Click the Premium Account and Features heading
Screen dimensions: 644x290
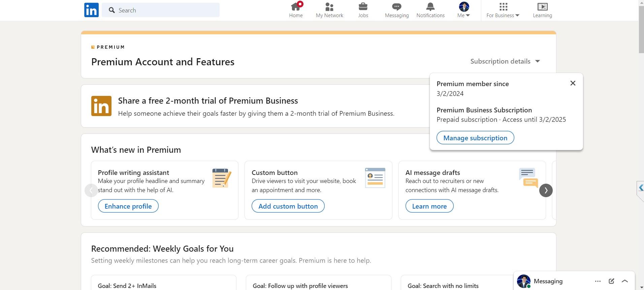pyautogui.click(x=163, y=62)
